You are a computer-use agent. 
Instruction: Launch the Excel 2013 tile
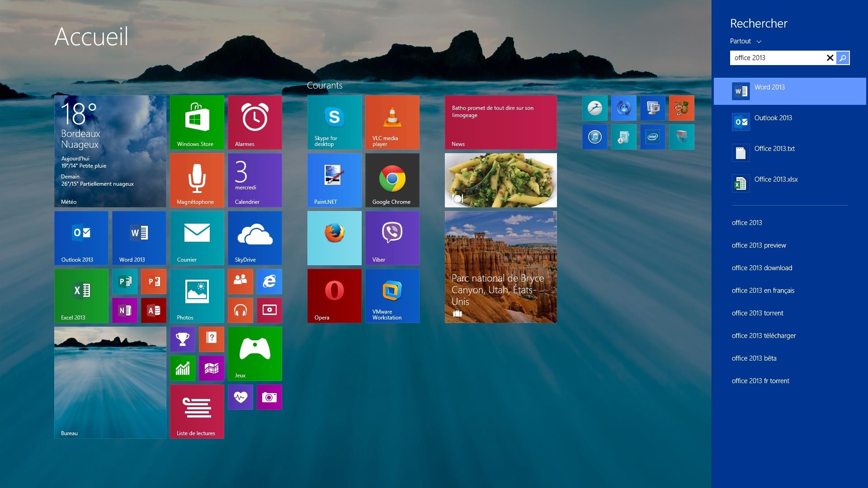[x=81, y=296]
